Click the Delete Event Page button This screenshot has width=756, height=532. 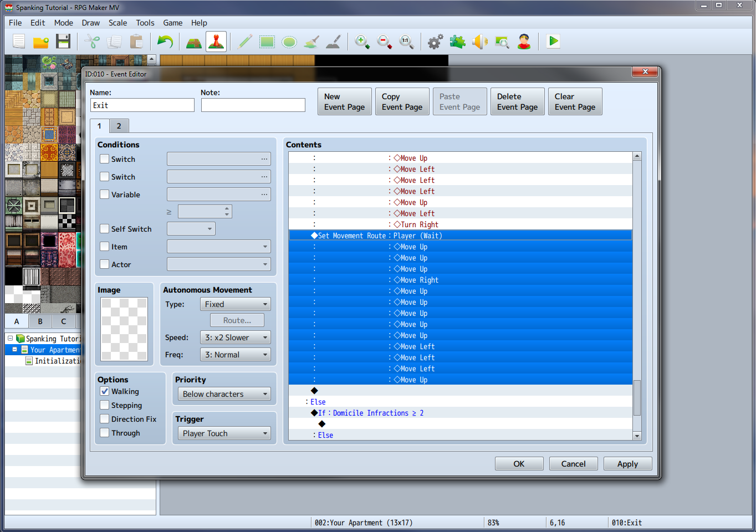(518, 101)
